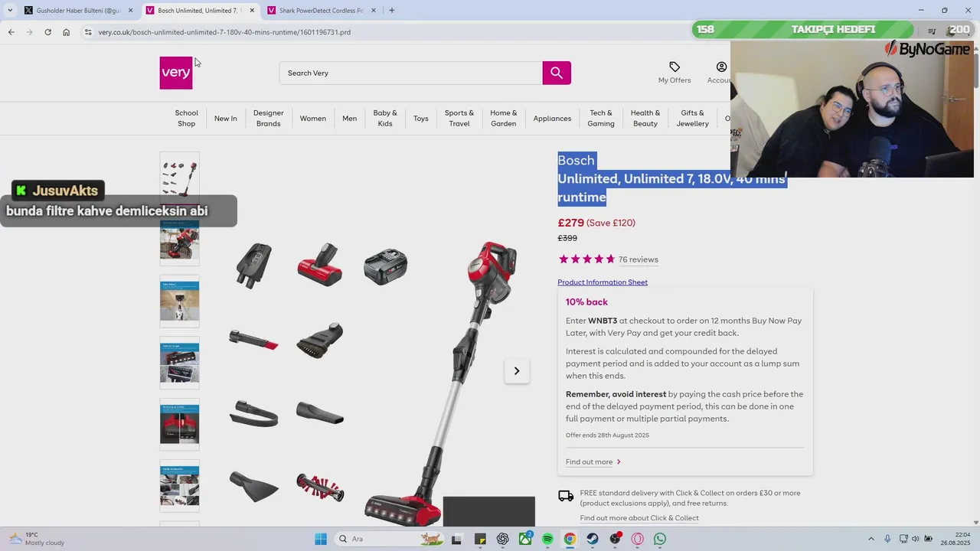980x551 pixels.
Task: Open the Designer Brands menu
Action: coord(268,119)
